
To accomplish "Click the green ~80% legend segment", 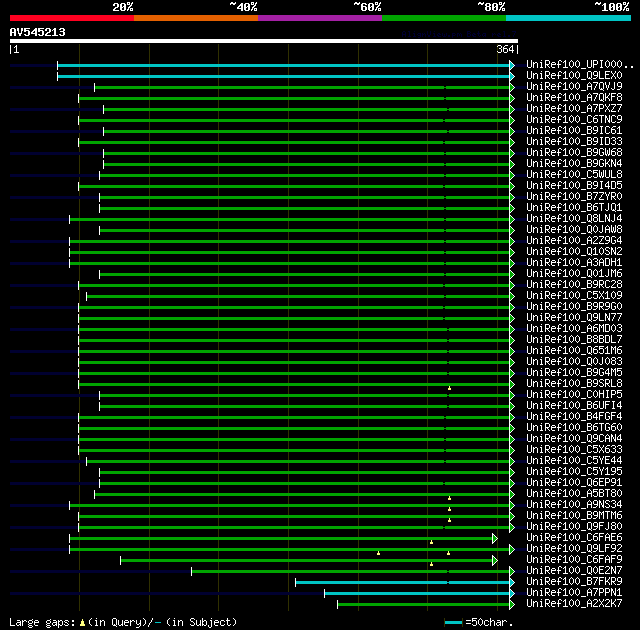I will 444,18.
